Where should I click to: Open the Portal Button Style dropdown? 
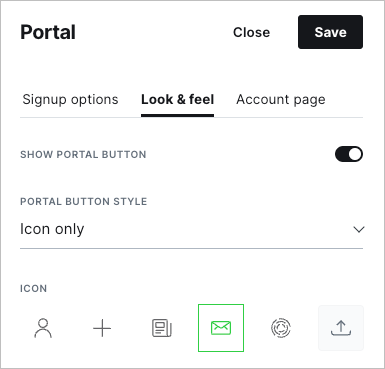click(191, 229)
